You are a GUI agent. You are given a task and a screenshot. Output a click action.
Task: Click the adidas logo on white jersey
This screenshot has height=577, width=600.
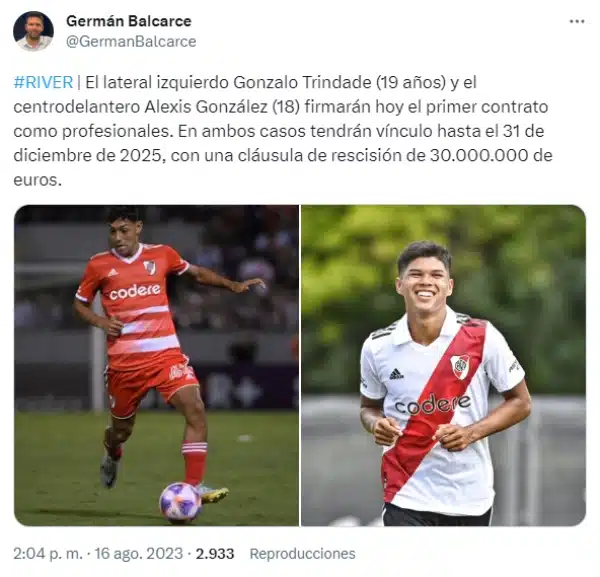pyautogui.click(x=396, y=374)
